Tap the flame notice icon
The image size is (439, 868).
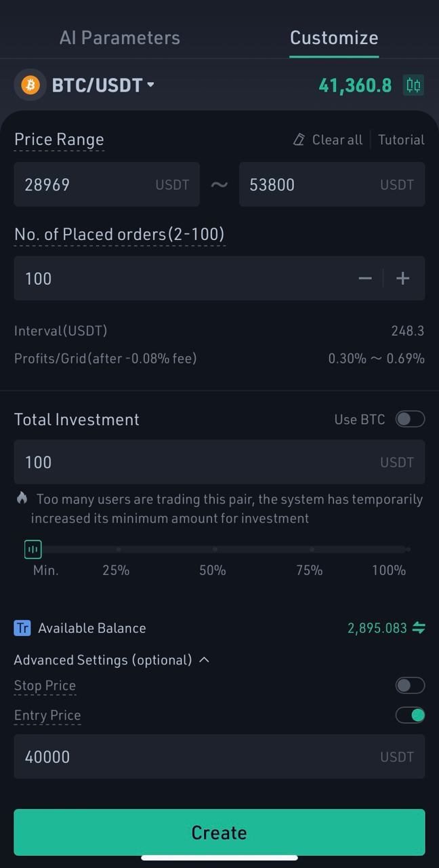point(22,498)
